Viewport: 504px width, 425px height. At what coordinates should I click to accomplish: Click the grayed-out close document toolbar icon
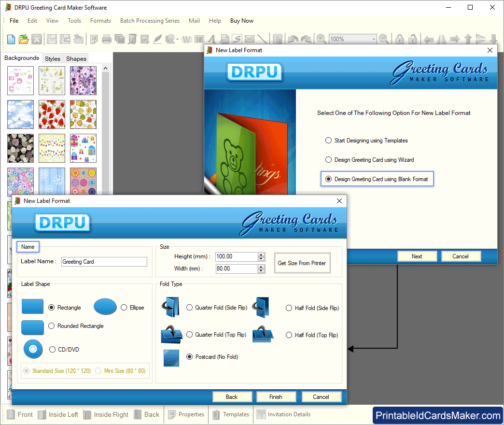coord(37,39)
